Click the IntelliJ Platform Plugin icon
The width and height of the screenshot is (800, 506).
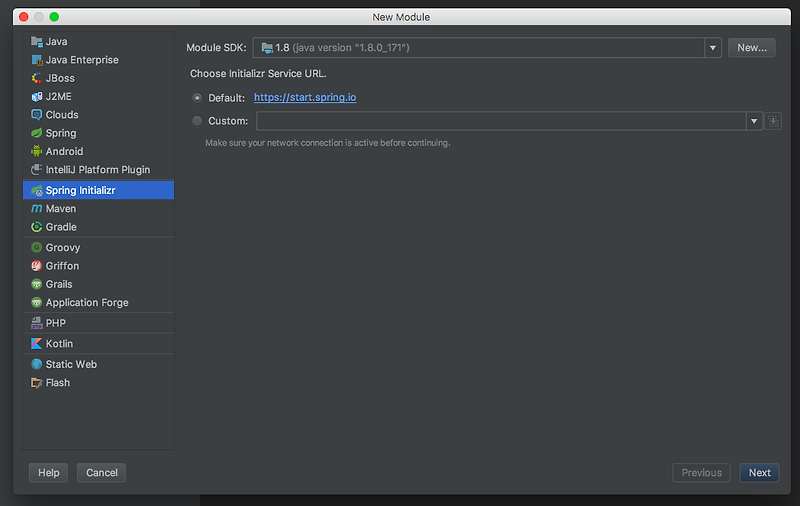coord(37,170)
